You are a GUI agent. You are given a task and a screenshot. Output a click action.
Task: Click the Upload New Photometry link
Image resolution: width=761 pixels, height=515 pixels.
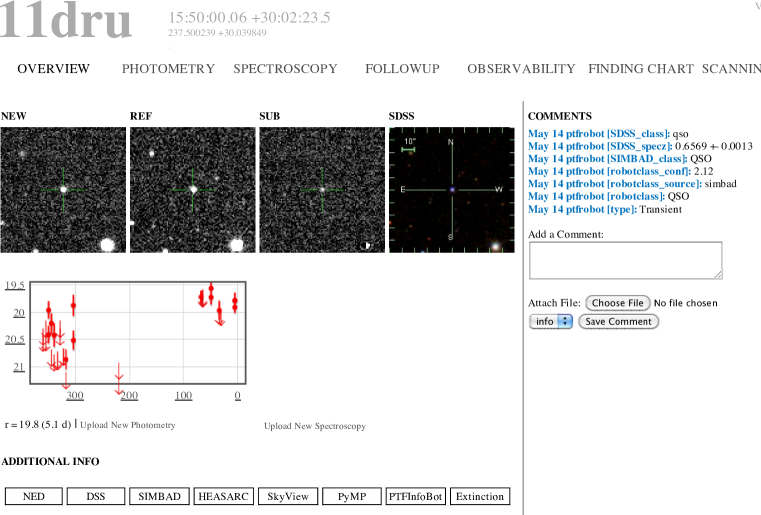tap(128, 425)
